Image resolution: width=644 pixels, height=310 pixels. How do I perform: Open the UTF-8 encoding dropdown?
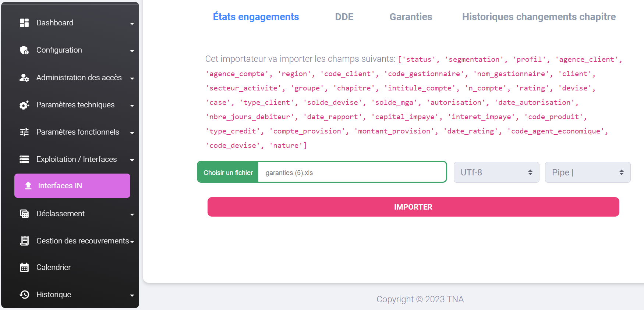[496, 172]
